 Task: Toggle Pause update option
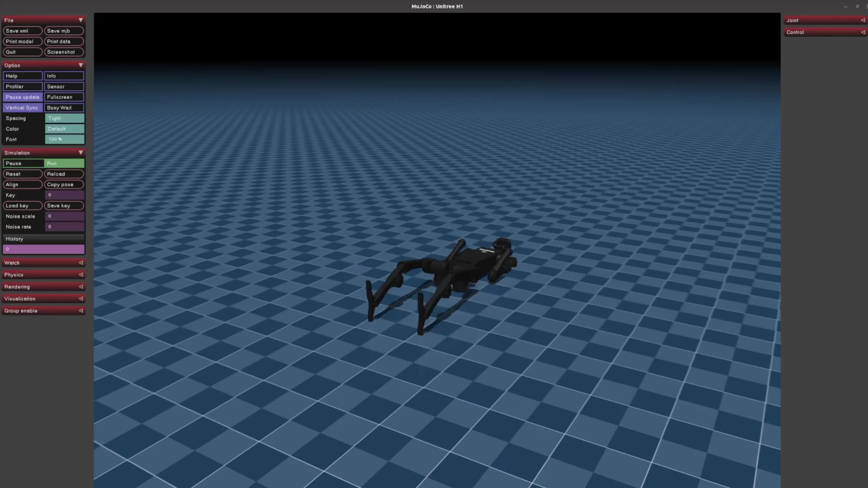tap(23, 97)
